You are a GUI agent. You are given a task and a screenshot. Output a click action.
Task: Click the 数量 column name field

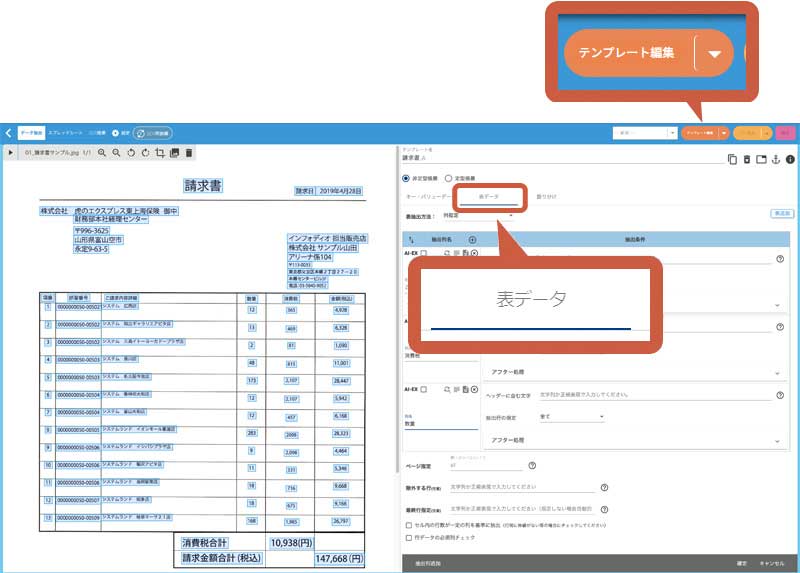[x=441, y=423]
